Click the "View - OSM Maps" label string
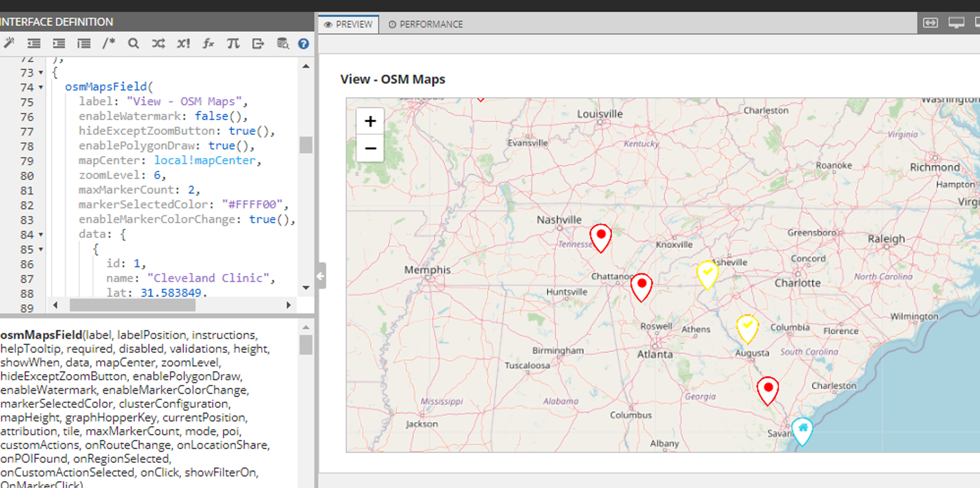980x488 pixels. click(185, 102)
